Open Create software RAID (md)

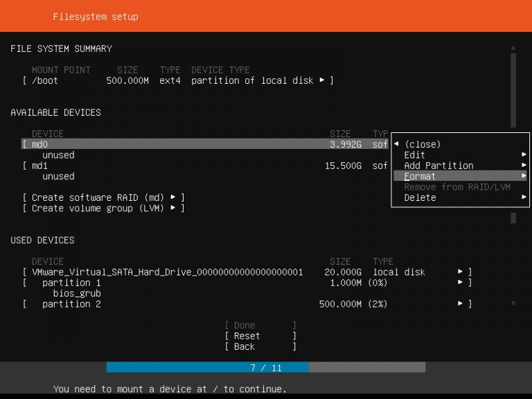pos(103,197)
